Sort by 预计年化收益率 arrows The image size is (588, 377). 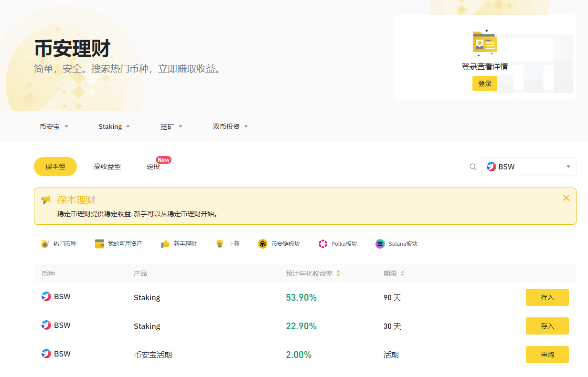pyautogui.click(x=338, y=273)
